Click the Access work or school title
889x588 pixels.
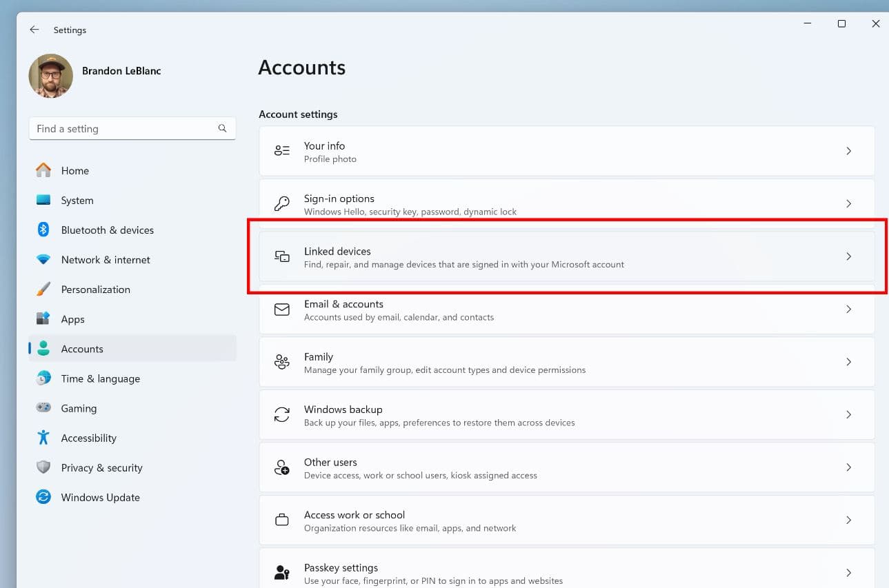click(354, 515)
